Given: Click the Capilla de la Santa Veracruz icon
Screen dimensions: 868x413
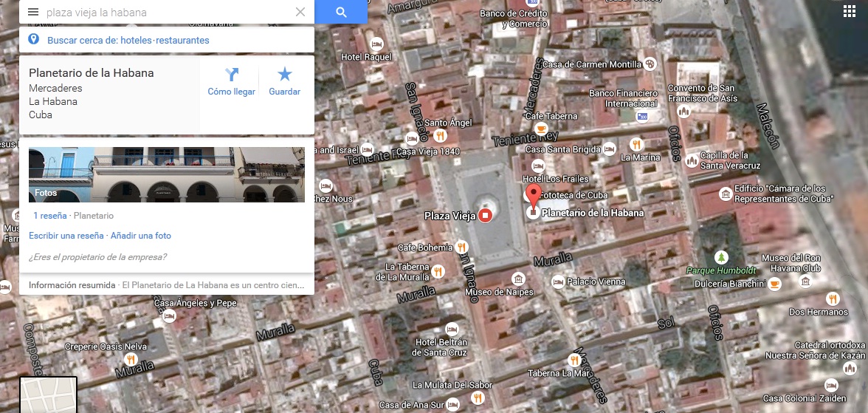Looking at the screenshot, I should coord(692,161).
